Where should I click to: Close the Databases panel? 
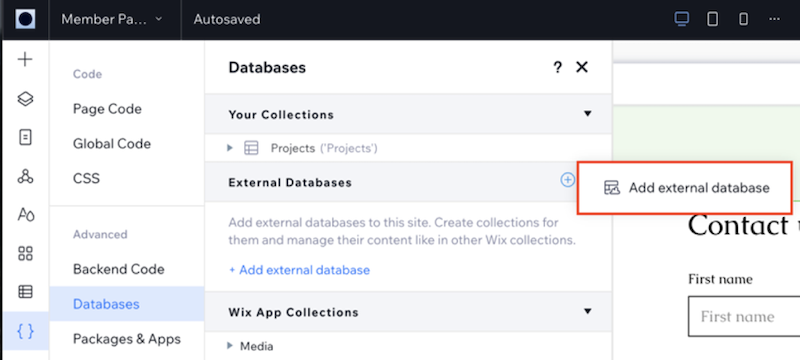[x=582, y=67]
